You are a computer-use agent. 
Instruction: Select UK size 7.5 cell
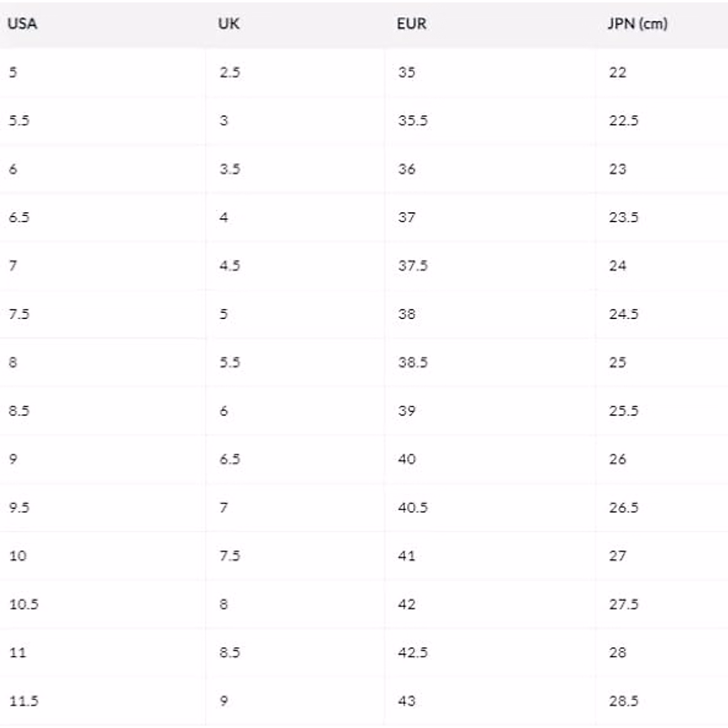click(x=230, y=556)
